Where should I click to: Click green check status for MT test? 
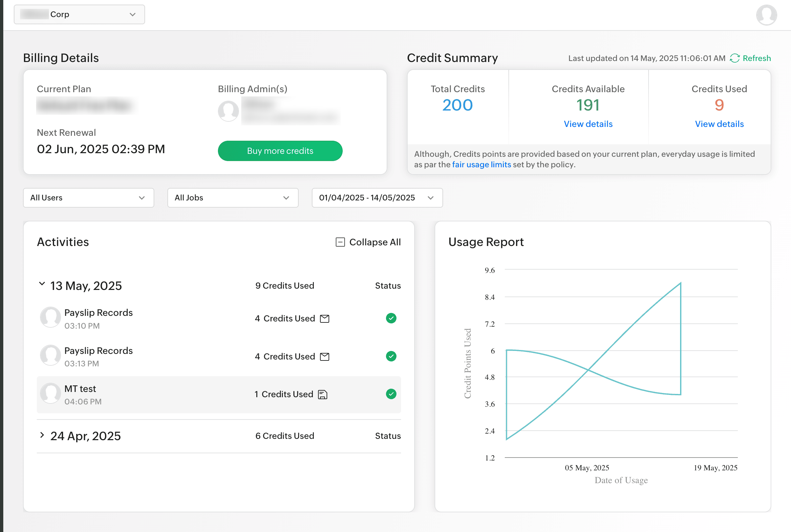click(x=391, y=394)
